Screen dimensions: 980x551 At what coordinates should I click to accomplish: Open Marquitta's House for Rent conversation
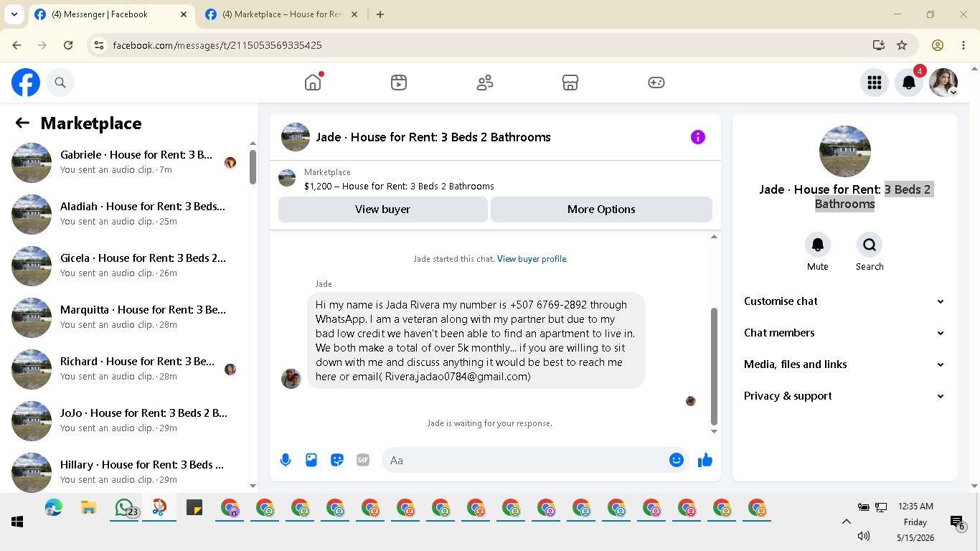(126, 317)
